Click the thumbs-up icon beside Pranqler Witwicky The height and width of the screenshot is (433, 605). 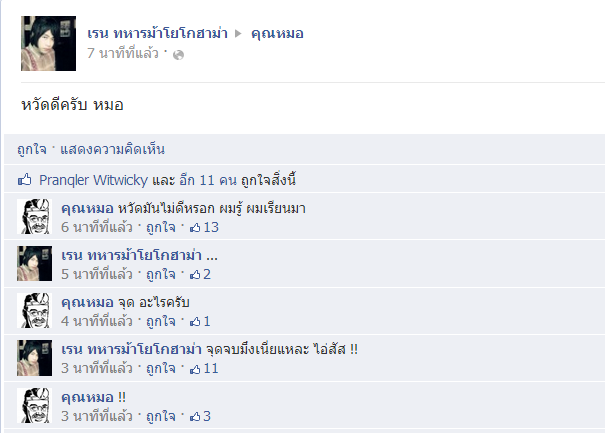pyautogui.click(x=25, y=179)
